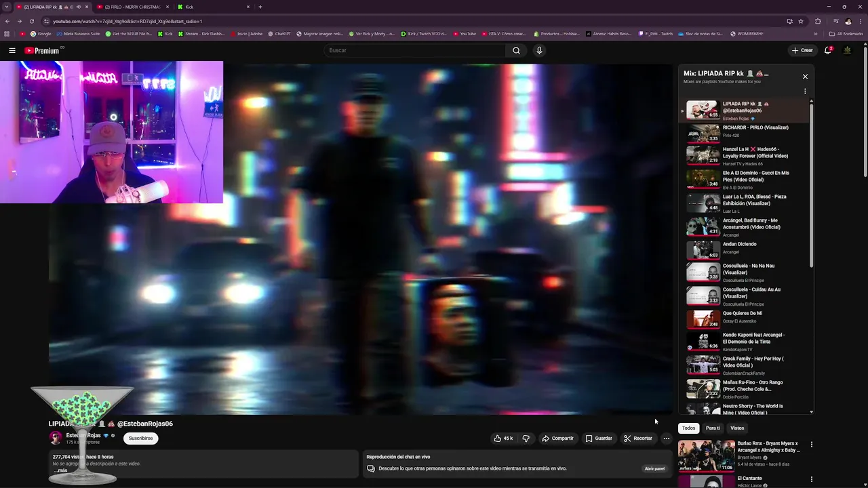Activate voice search microphone icon
868x488 pixels.
click(x=539, y=50)
